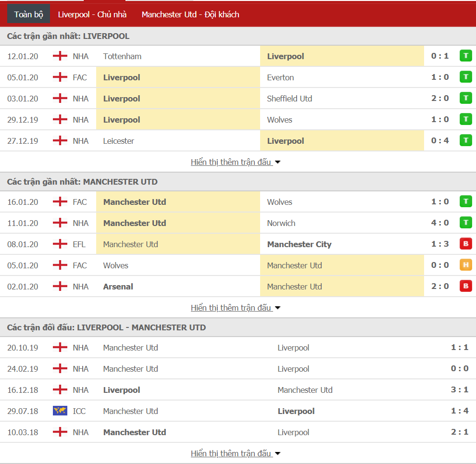476x464 pixels.
Task: Click the red B icon on the Manchester City match row
Action: coord(465,244)
